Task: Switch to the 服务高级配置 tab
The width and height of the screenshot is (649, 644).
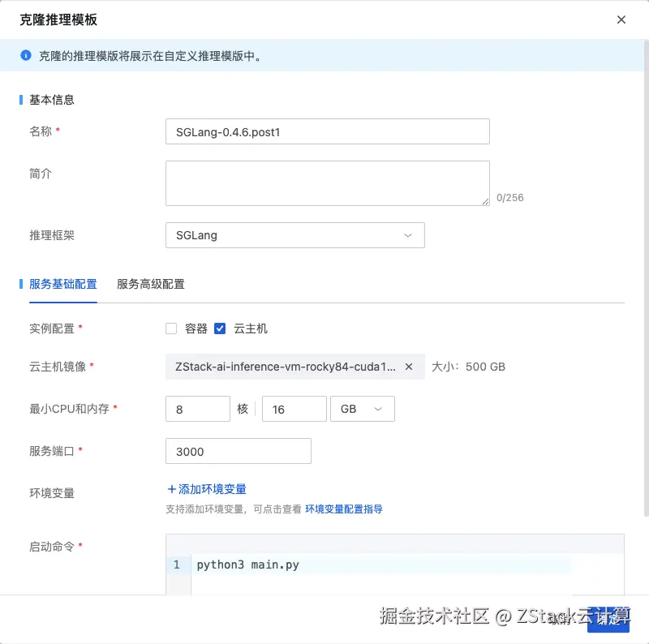Action: click(151, 284)
